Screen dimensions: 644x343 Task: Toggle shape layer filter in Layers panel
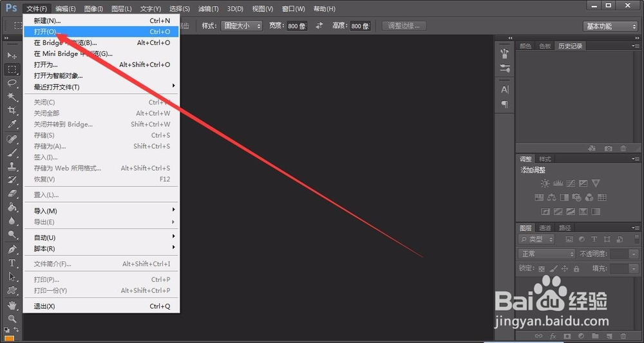pos(607,239)
